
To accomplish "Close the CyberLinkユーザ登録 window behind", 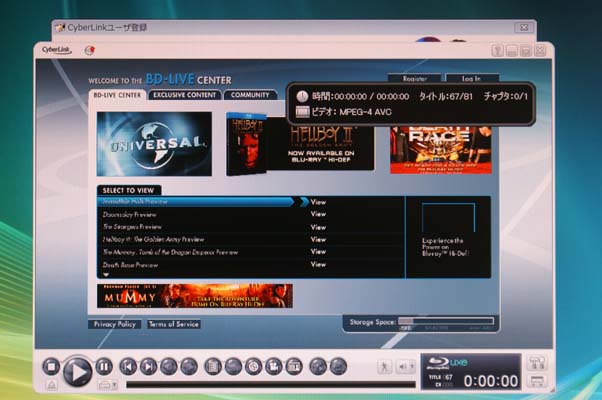I will pos(524,27).
